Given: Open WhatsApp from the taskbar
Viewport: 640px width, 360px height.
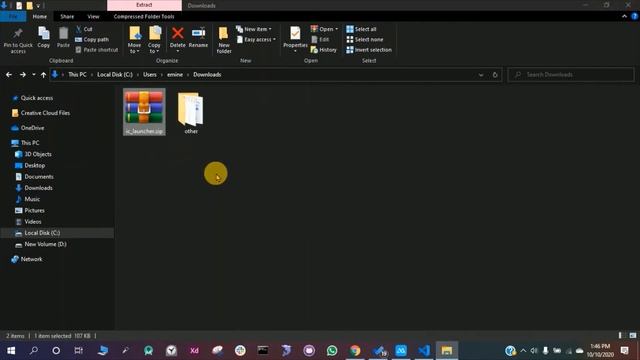Looking at the screenshot, I should (332, 350).
